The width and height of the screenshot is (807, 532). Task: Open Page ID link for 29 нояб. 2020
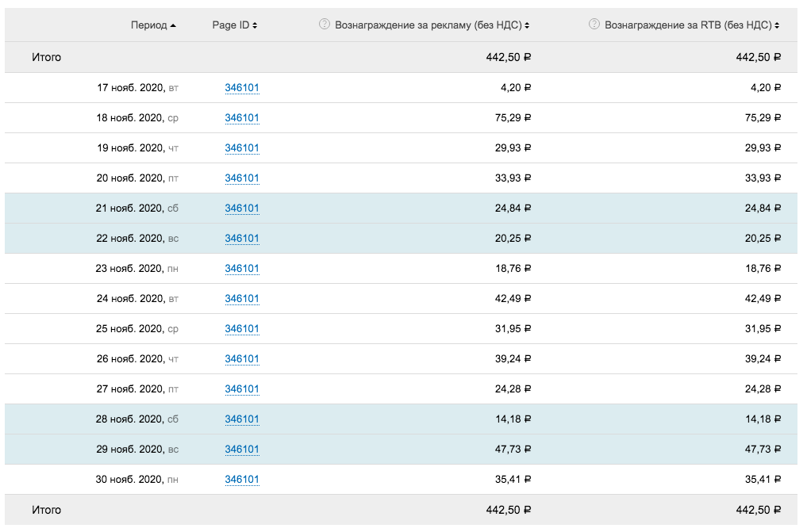coord(242,450)
